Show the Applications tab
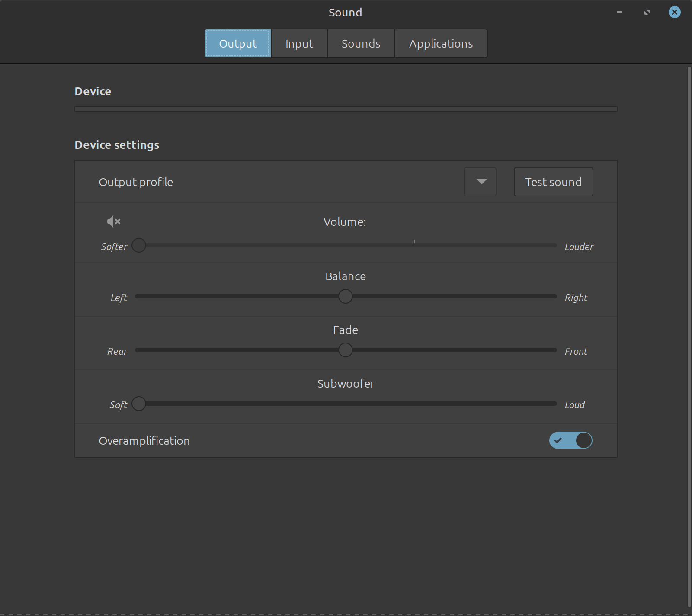 tap(441, 43)
